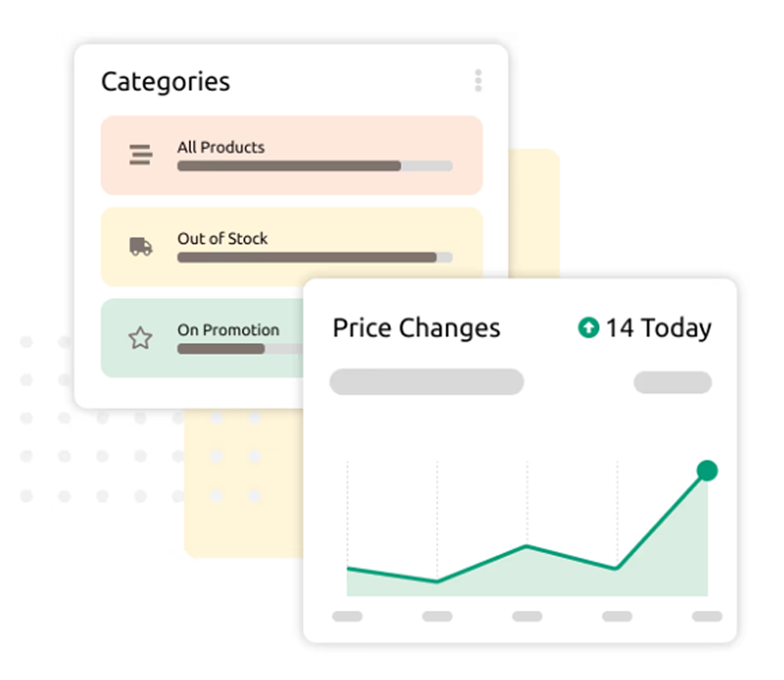Click the first x-axis label placeholder
The image size is (784, 680).
(347, 616)
